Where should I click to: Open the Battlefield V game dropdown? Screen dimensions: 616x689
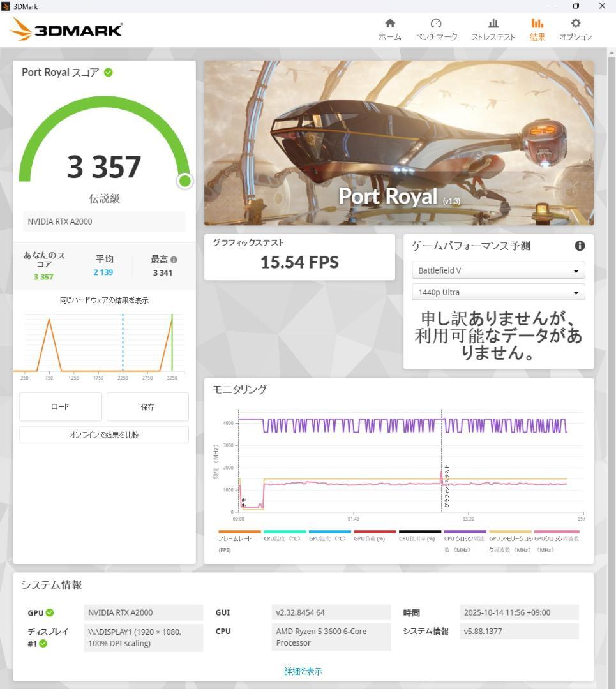point(498,270)
